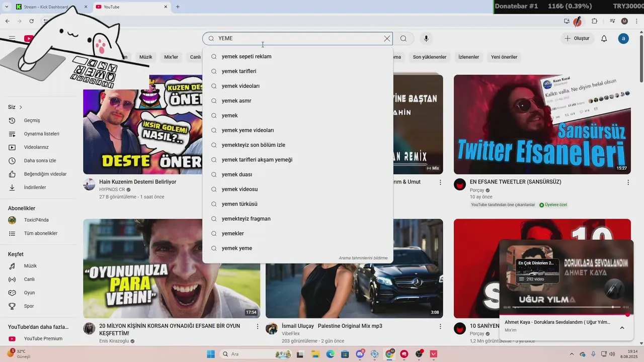Open File Explorer from the taskbar
This screenshot has width=644, height=362.
[315, 354]
